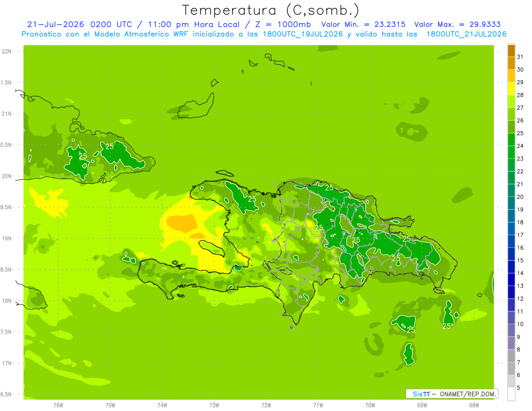Click the legend scale value 31
The image size is (532, 411).
(520, 56)
